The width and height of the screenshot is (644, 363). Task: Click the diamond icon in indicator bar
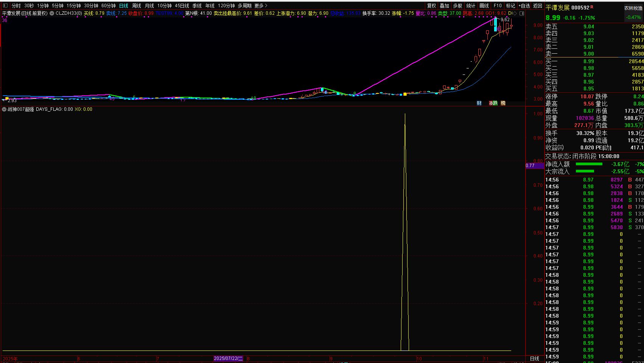[x=515, y=13]
